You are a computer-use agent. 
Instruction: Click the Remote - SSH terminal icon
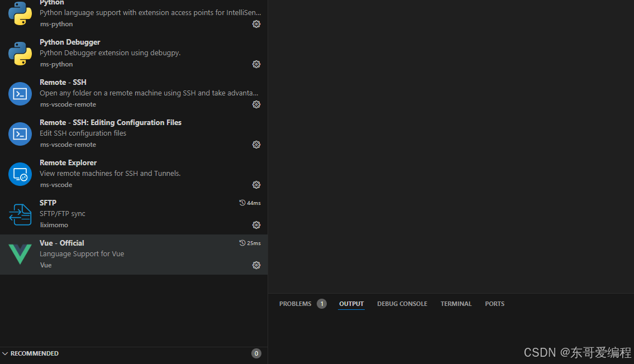pos(20,94)
